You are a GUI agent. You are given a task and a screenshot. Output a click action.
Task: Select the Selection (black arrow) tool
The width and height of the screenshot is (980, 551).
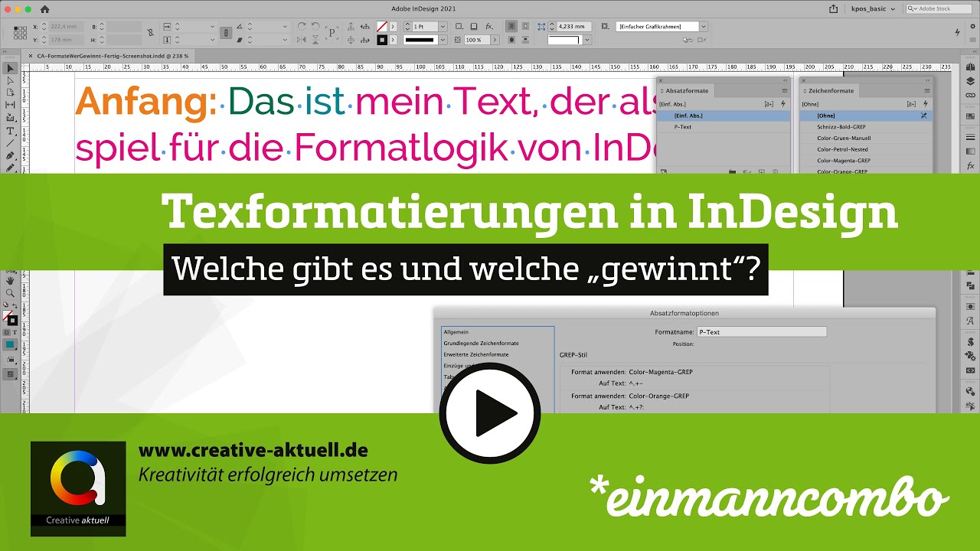pyautogui.click(x=11, y=69)
